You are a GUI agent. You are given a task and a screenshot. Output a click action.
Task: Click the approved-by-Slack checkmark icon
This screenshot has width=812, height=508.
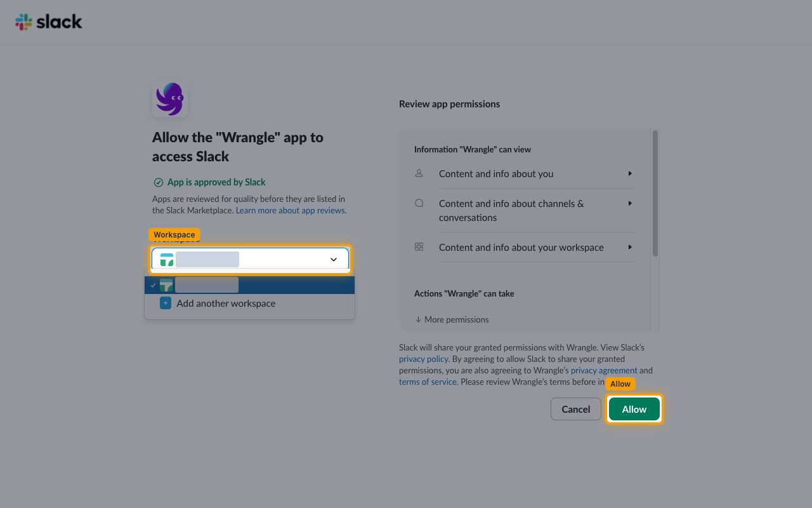[x=159, y=182]
